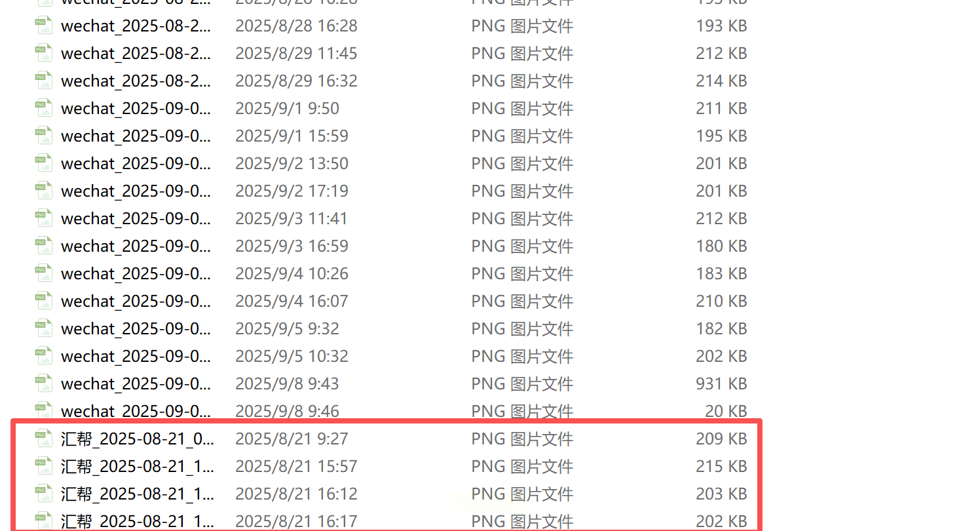The image size is (980, 531).
Task: Click the date 2025/9/4 16:07
Action: click(x=292, y=301)
